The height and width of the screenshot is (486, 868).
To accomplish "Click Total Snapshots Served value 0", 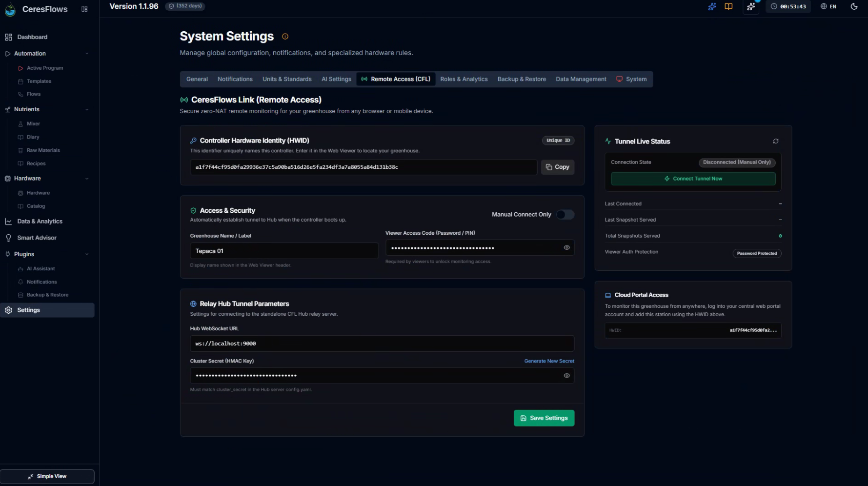I will [x=780, y=236].
